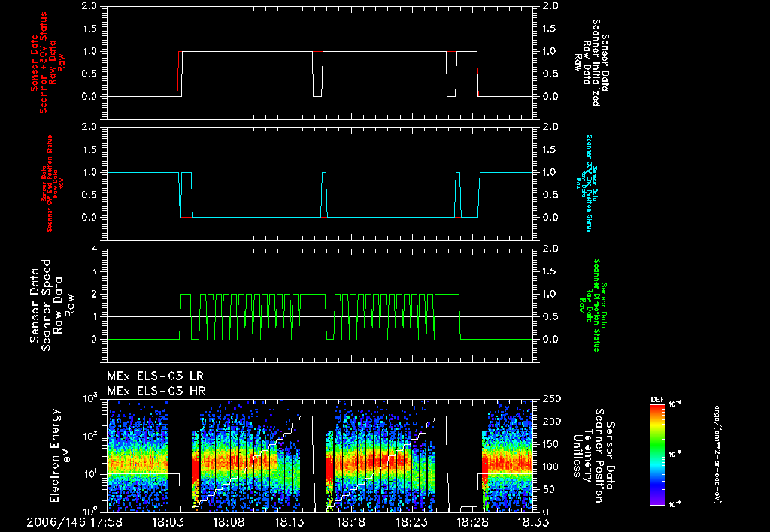Screen dimensions: 770x532
Task: Click the 10^1 tick on the electron energy axis
Action: click(x=89, y=475)
